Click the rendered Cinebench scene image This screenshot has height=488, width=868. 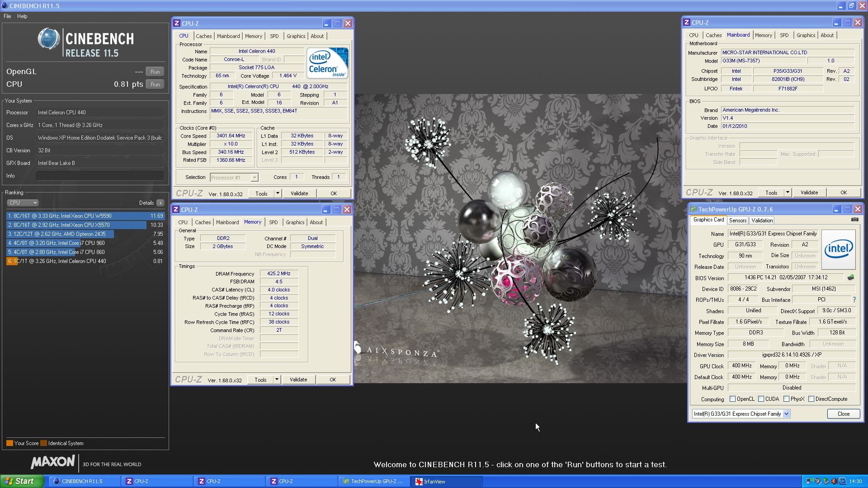(x=520, y=239)
